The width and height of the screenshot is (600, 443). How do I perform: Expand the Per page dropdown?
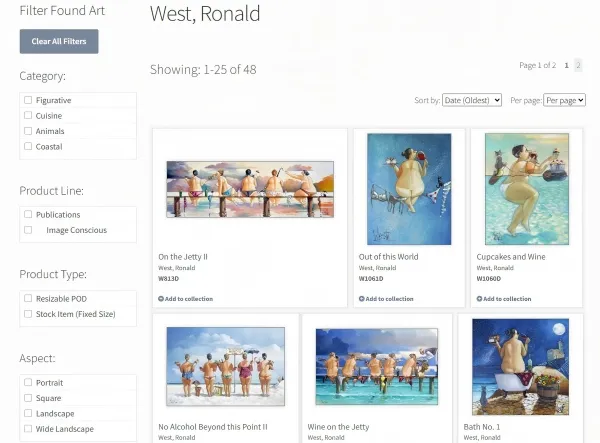click(564, 100)
